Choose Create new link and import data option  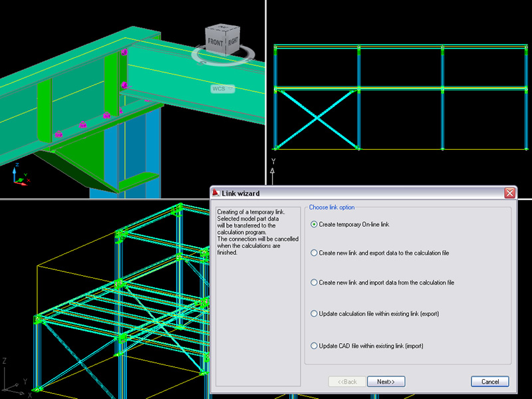click(315, 283)
